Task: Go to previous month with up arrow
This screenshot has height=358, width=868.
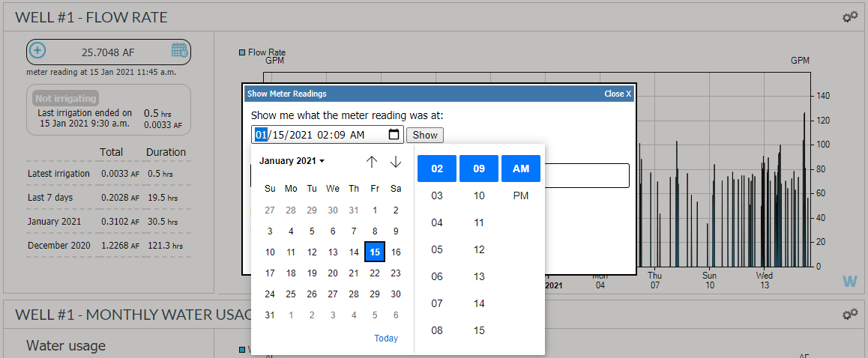Action: pyautogui.click(x=372, y=162)
